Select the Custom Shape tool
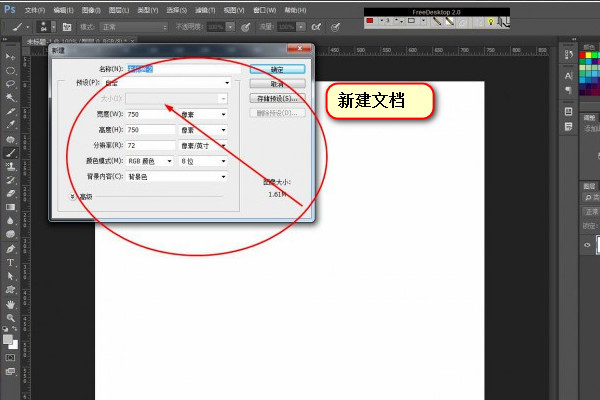This screenshot has height=400, width=600. click(10, 290)
